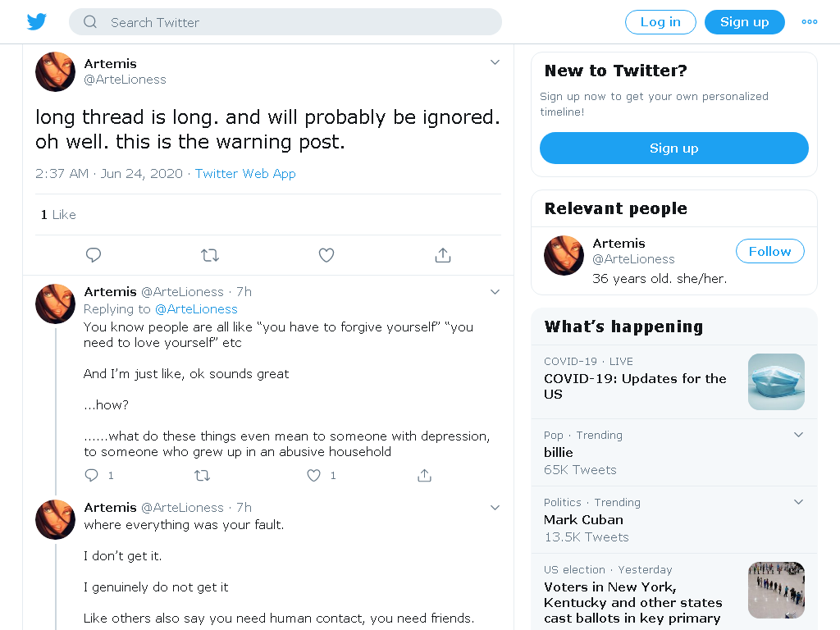Like the forgive yourself reply tweet
The image size is (840, 630).
click(x=313, y=475)
